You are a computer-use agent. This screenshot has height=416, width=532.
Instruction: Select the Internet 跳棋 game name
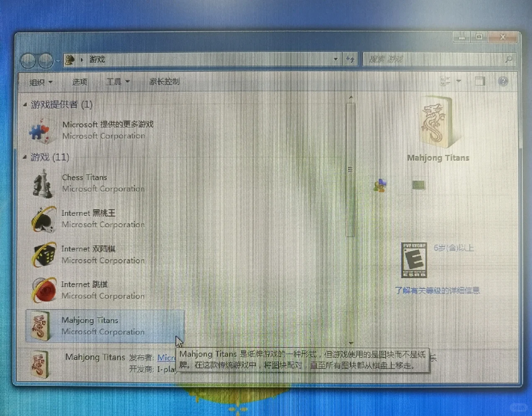[84, 284]
